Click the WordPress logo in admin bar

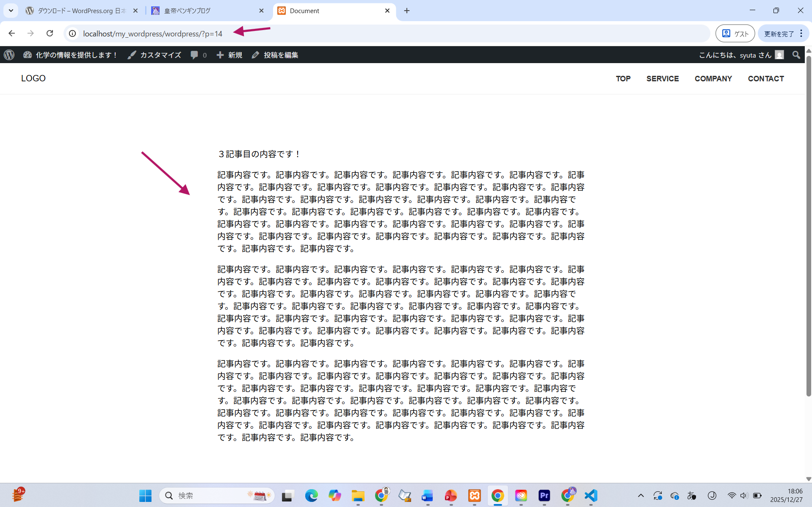(9, 55)
